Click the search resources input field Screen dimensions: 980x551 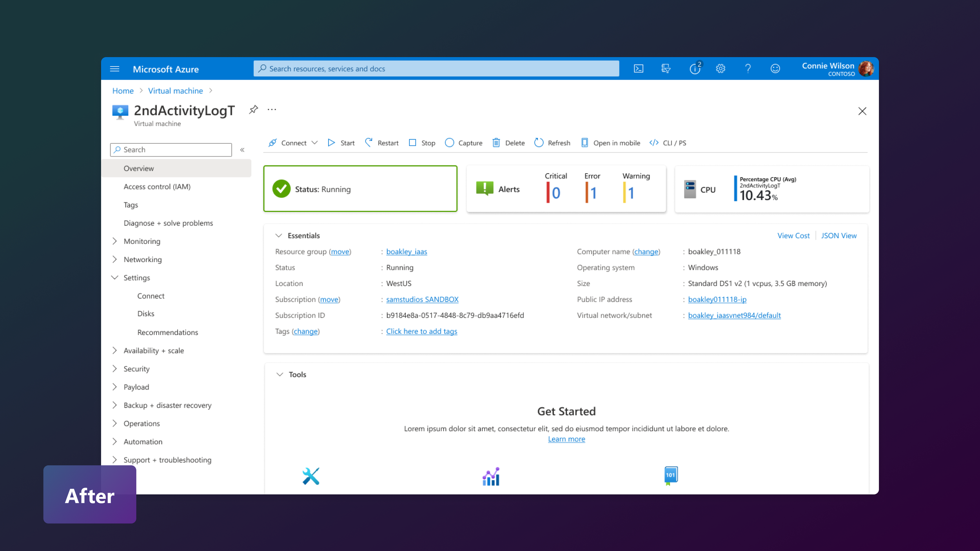[436, 69]
